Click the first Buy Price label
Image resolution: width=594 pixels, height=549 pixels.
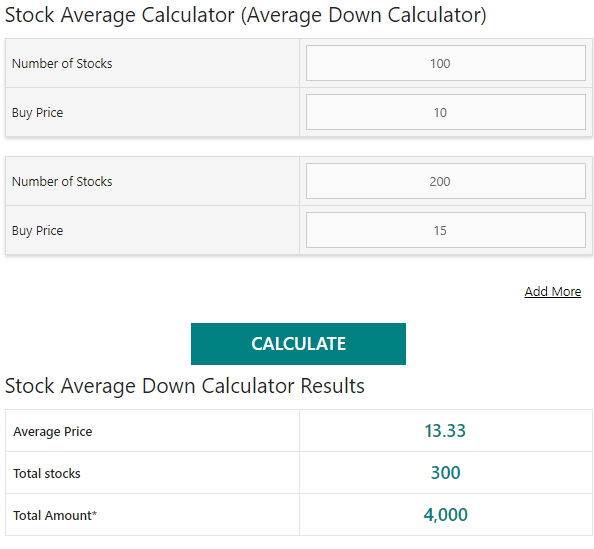pos(38,113)
